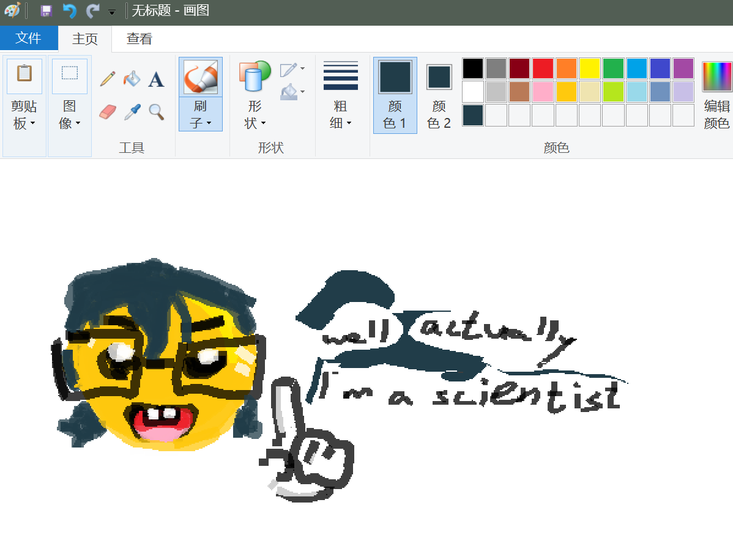Image resolution: width=733 pixels, height=560 pixels.
Task: Pick the lime green color swatch
Action: click(613, 92)
